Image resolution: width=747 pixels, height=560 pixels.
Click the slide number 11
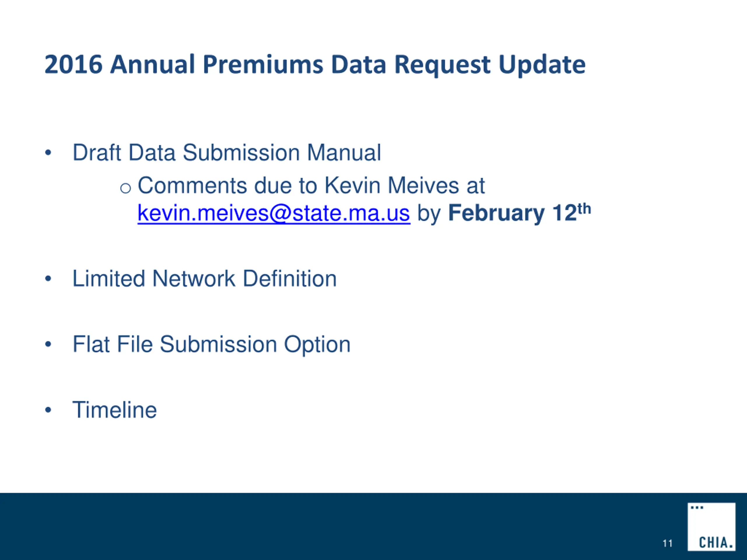coord(667,543)
